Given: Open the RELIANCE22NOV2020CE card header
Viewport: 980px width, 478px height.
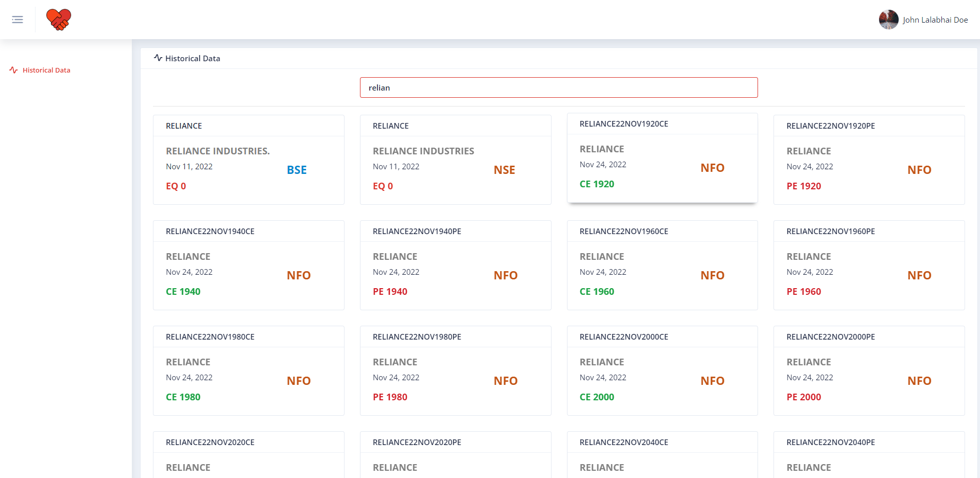Looking at the screenshot, I should (249, 442).
